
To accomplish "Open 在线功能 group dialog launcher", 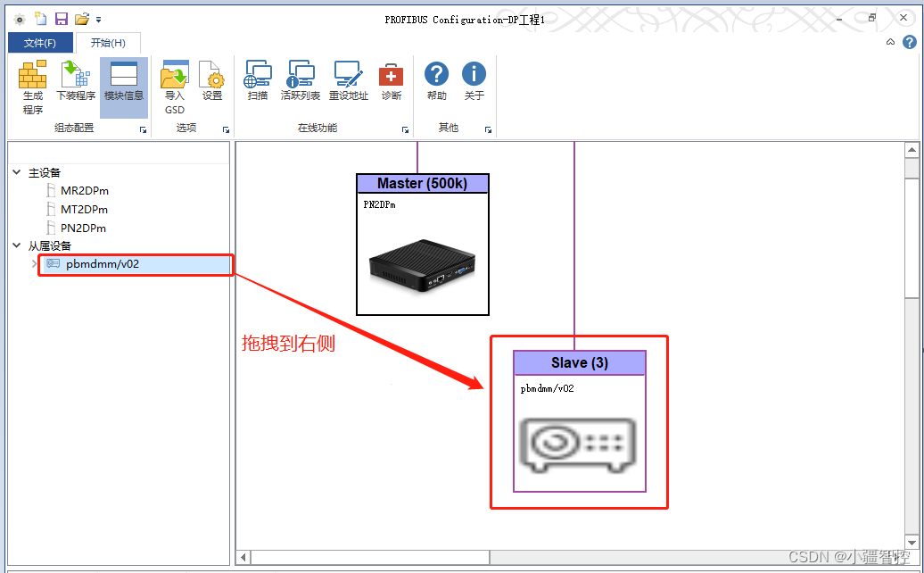I will [x=406, y=129].
